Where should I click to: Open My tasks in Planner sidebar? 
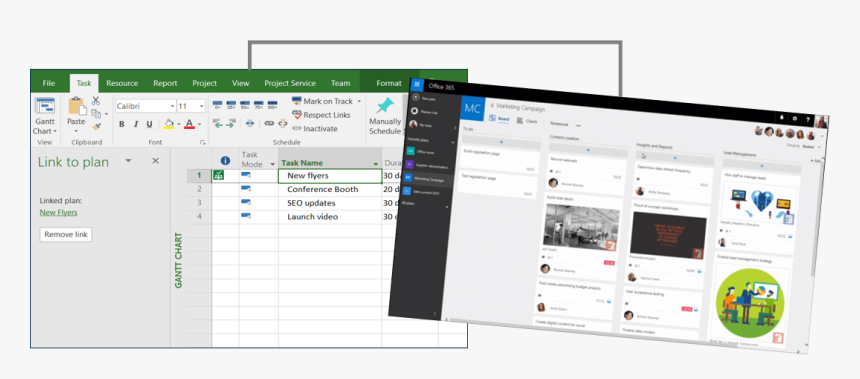[421, 126]
